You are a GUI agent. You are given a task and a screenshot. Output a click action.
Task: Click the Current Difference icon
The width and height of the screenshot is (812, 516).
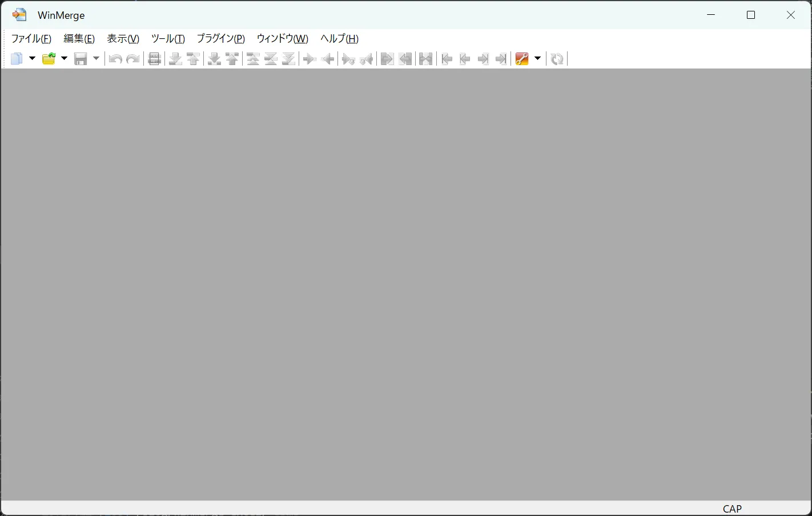[271, 59]
